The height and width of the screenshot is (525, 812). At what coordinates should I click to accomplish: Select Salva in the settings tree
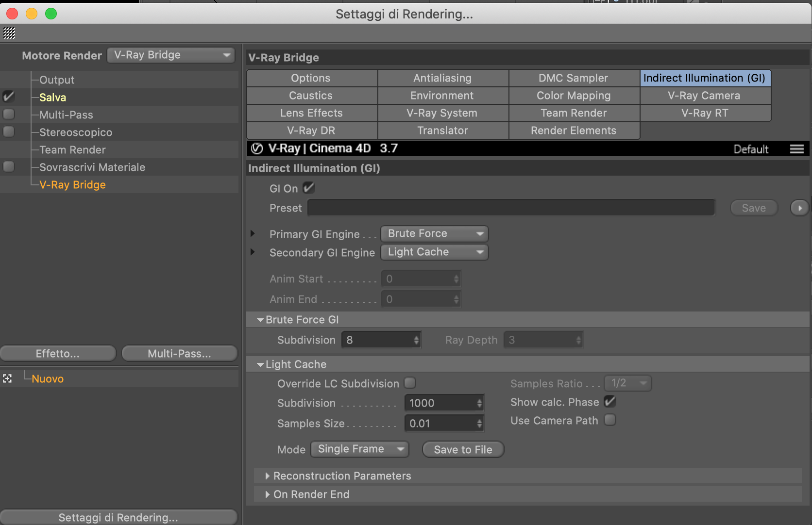52,98
